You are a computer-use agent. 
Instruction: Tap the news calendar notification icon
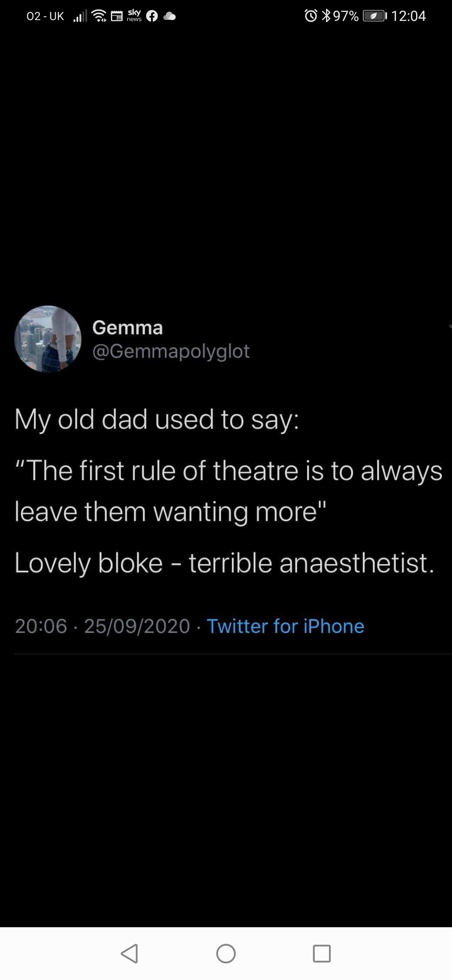coord(117,17)
